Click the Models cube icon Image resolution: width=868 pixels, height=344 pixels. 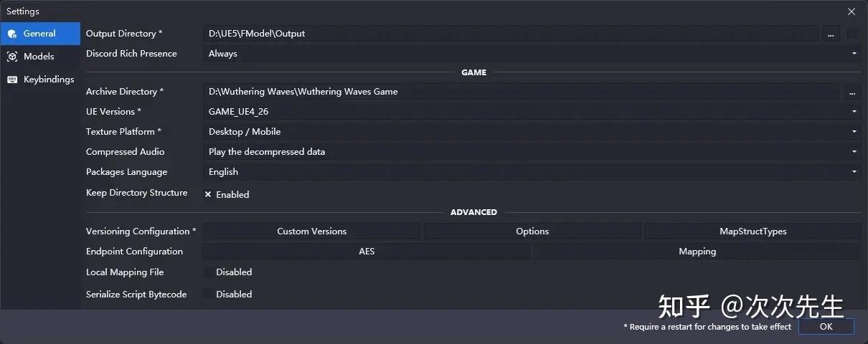[12, 57]
